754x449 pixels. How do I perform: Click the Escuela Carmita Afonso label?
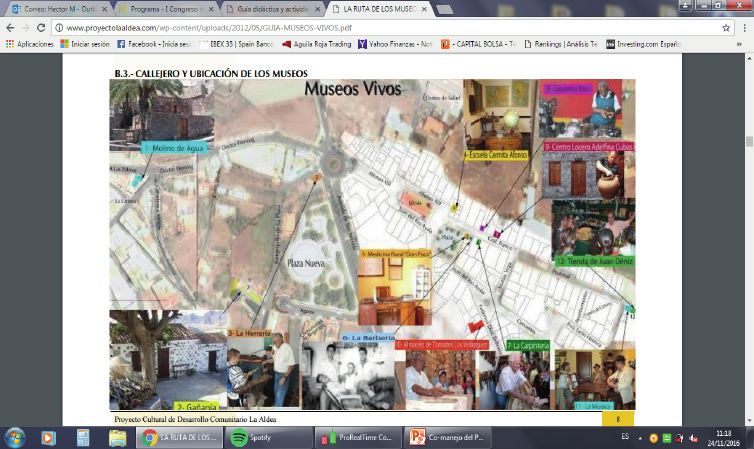point(495,155)
